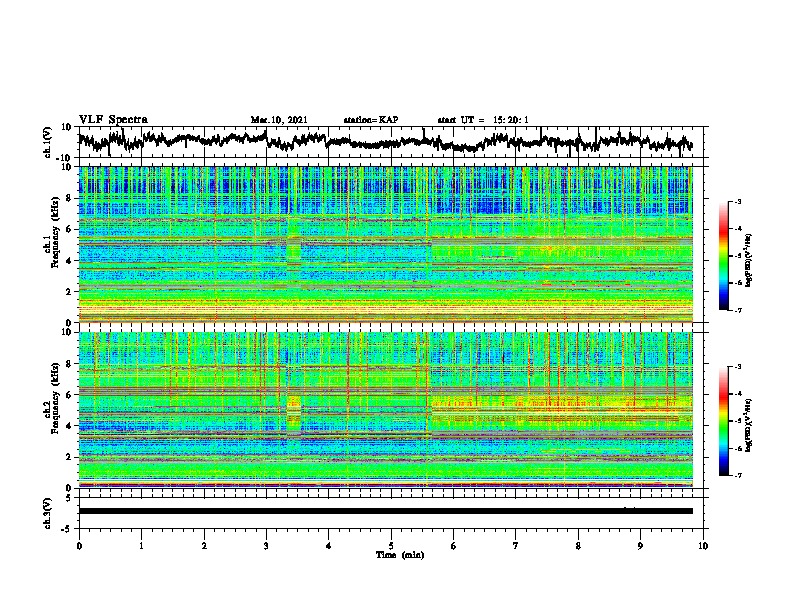Click the ch.1 voltage waveform trace
This screenshot has height=612, width=792.
tap(385, 141)
